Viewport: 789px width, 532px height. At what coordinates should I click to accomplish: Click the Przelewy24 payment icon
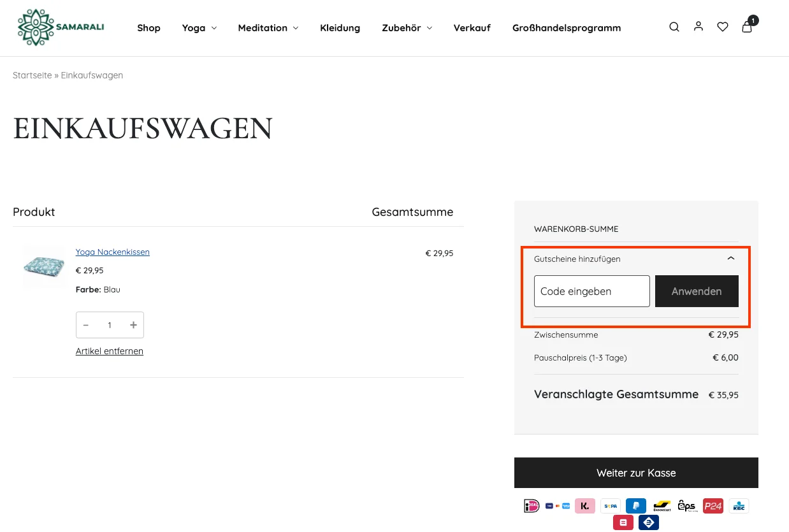(x=713, y=505)
